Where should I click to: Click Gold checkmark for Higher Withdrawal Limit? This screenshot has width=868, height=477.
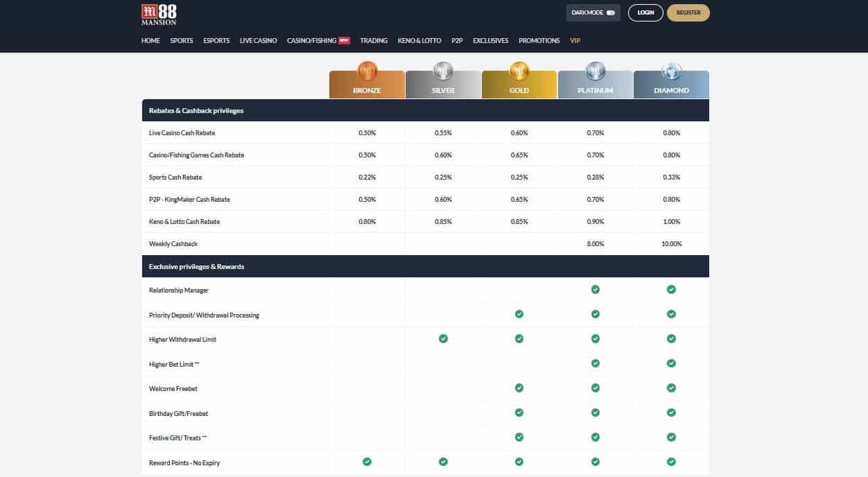(519, 339)
